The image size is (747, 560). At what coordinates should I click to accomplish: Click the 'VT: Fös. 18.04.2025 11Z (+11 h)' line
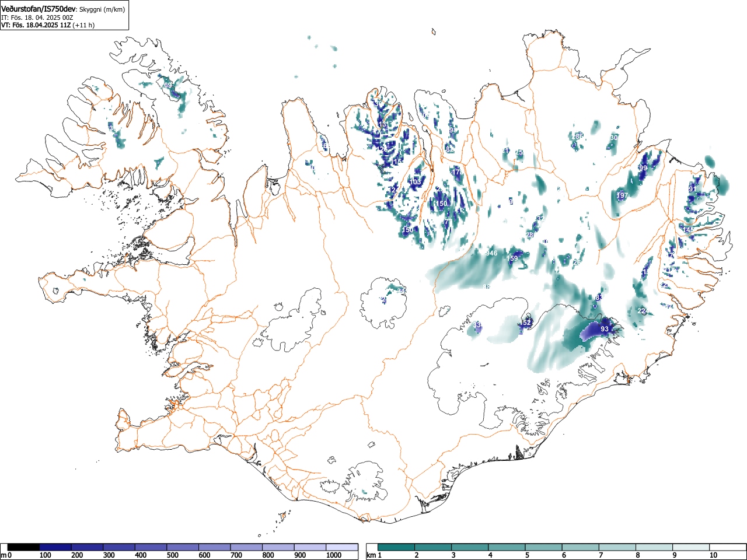48,25
